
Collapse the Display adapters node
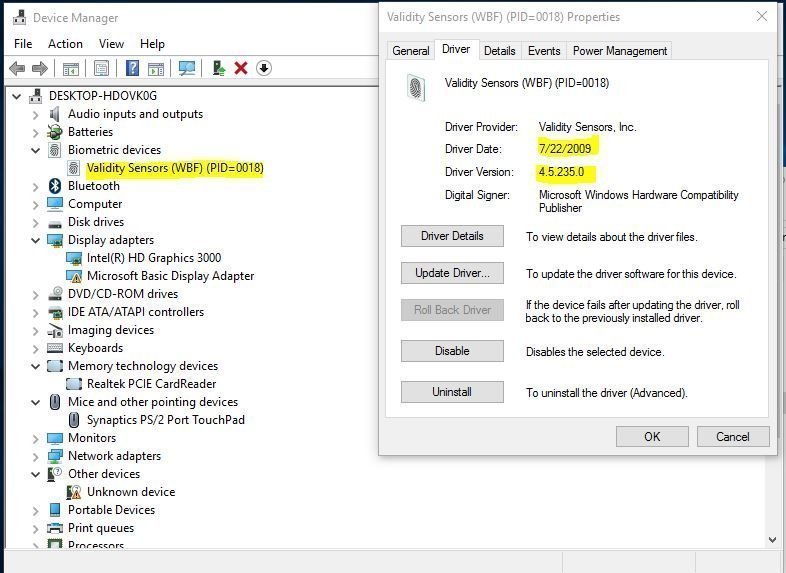click(35, 240)
